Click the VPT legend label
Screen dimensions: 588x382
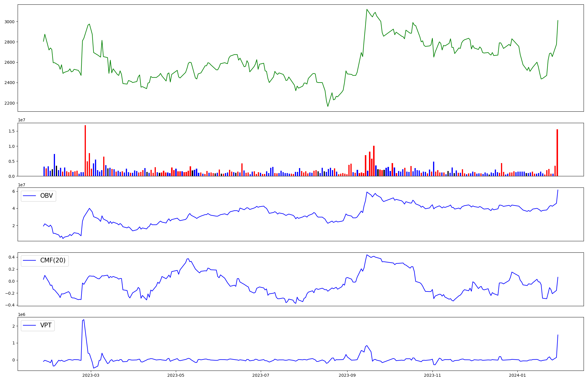[46, 325]
